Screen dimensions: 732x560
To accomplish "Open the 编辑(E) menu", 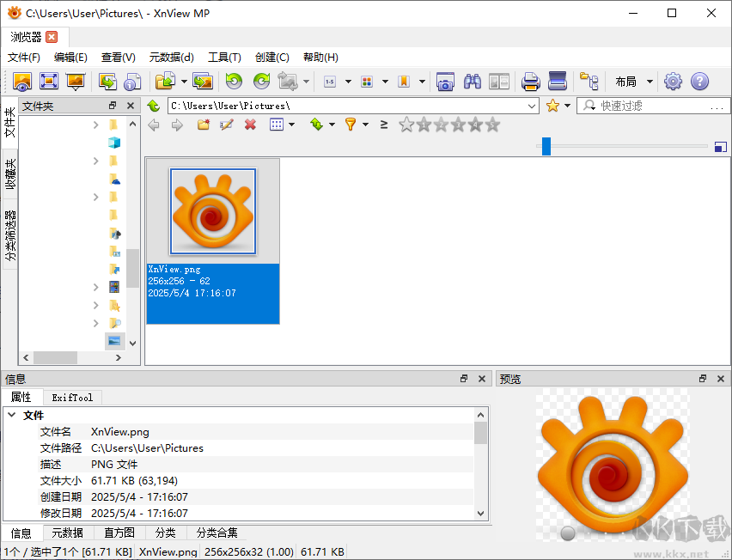I will point(70,58).
